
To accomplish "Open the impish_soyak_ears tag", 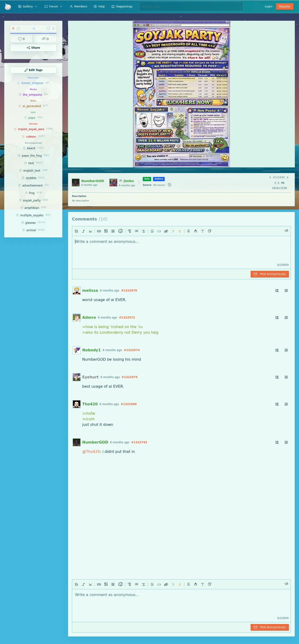I will pyautogui.click(x=31, y=129).
